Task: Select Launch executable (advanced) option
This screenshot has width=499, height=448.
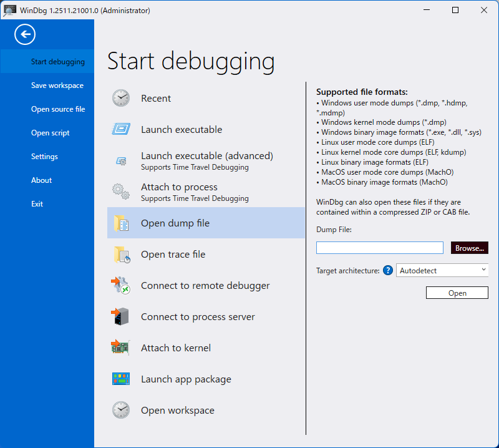Action: coord(206,160)
